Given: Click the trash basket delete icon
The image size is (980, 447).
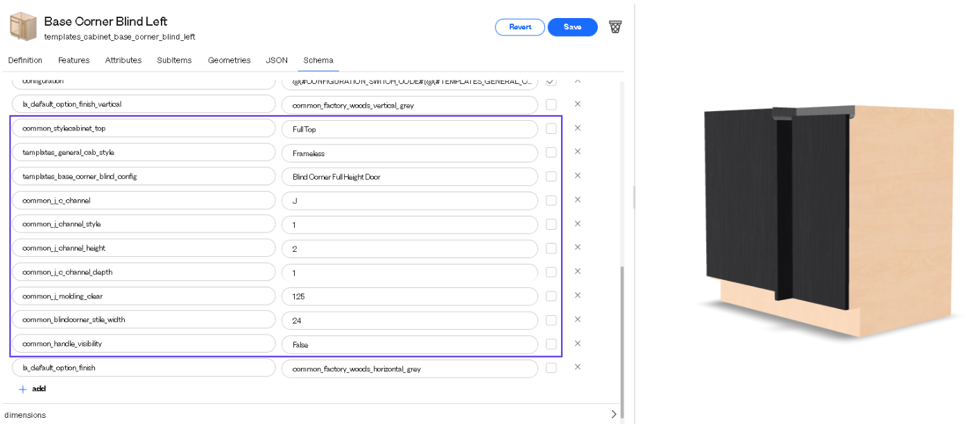Looking at the screenshot, I should click(x=615, y=26).
